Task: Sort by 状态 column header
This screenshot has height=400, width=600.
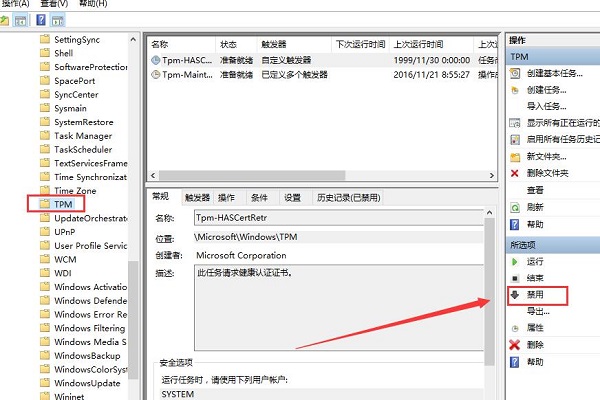Action: click(236, 44)
